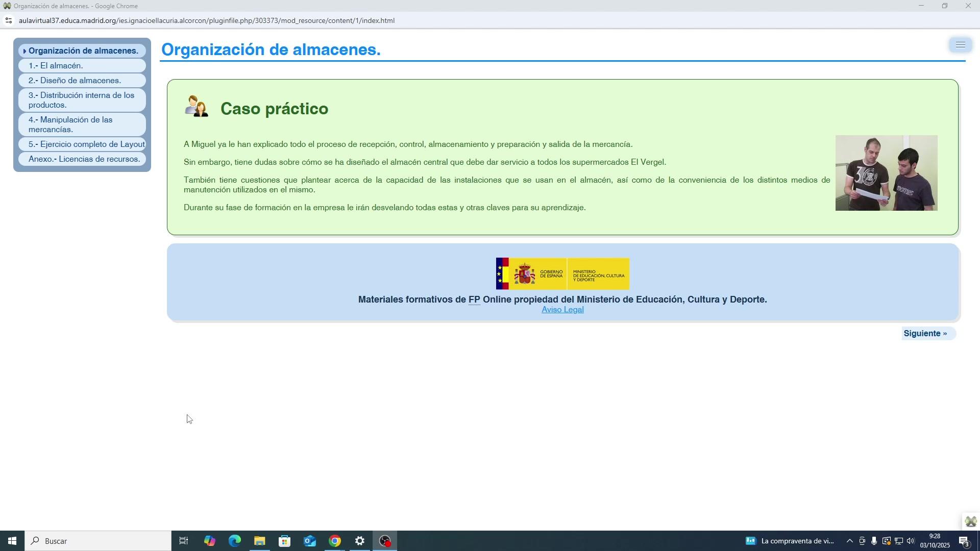The image size is (980, 551).
Task: Click the Caso práctico people icon
Action: [x=196, y=107]
